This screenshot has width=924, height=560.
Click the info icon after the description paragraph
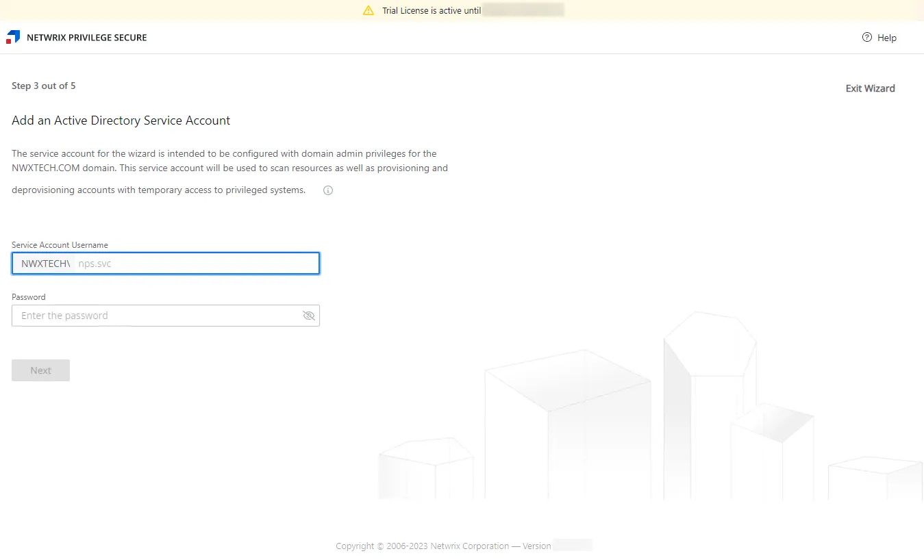click(x=328, y=190)
